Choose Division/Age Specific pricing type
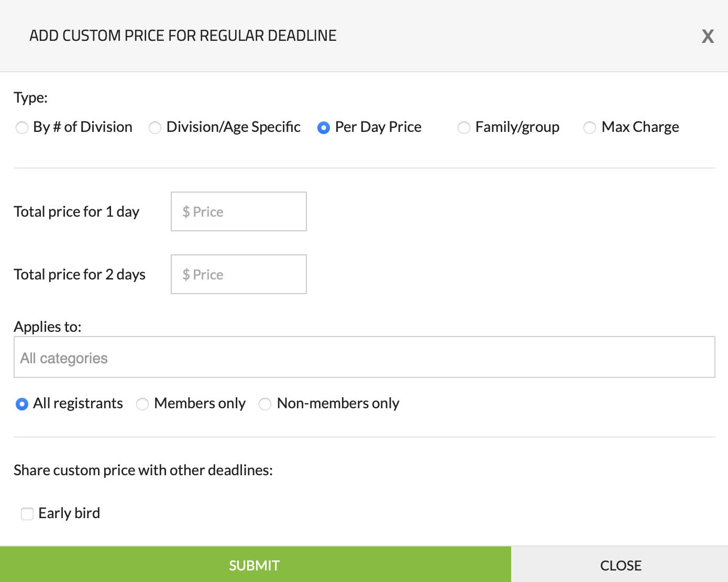The height and width of the screenshot is (582, 728). pyautogui.click(x=155, y=128)
